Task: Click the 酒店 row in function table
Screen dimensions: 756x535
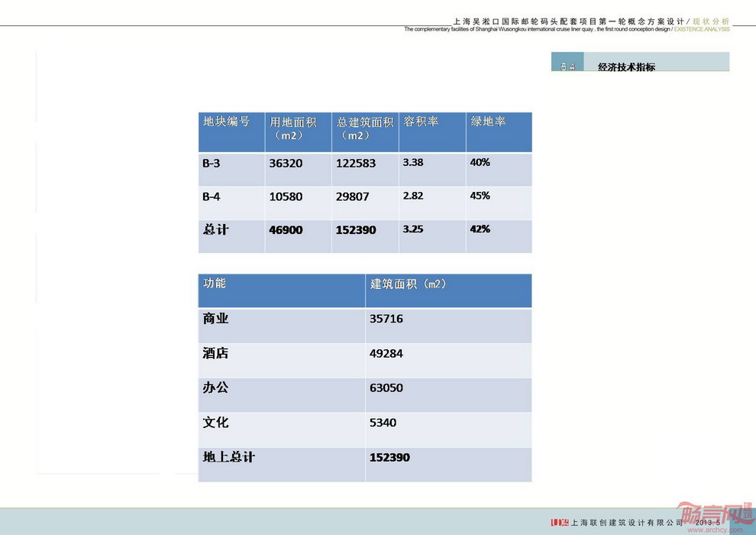Action: click(x=216, y=353)
